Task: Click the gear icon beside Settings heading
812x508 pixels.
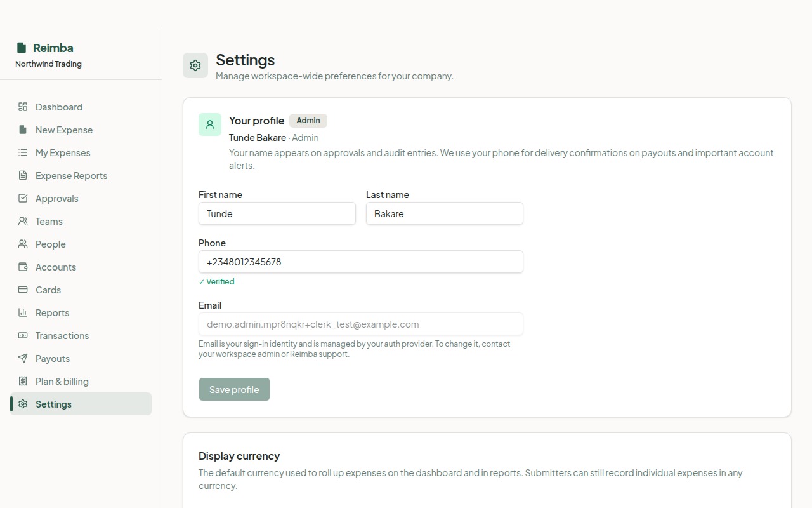Action: coord(195,65)
